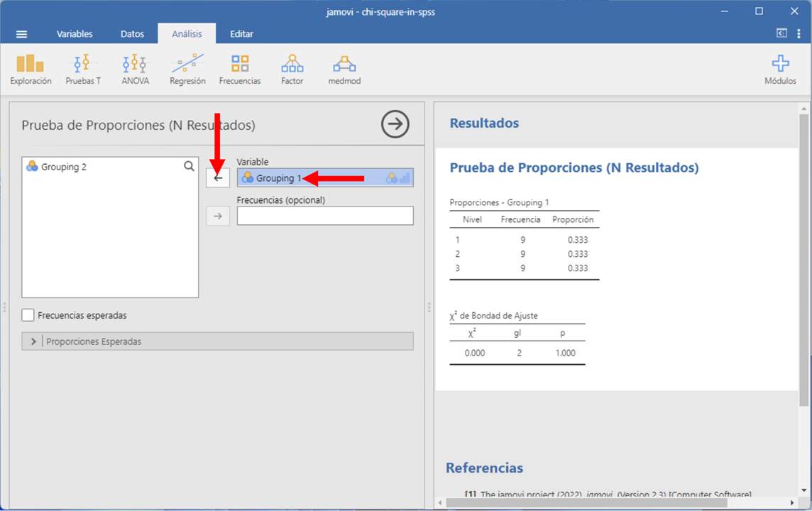Click the hamburger main menu icon

(22, 34)
